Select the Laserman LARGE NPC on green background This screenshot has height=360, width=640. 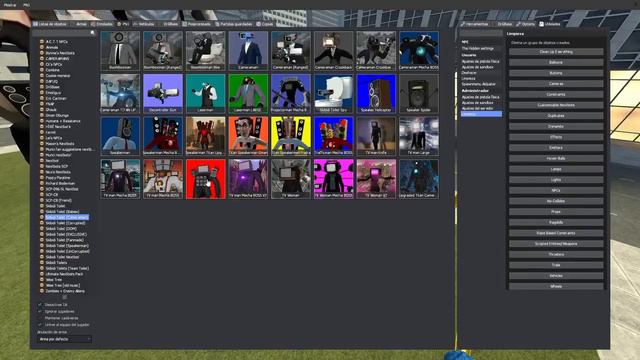(248, 93)
